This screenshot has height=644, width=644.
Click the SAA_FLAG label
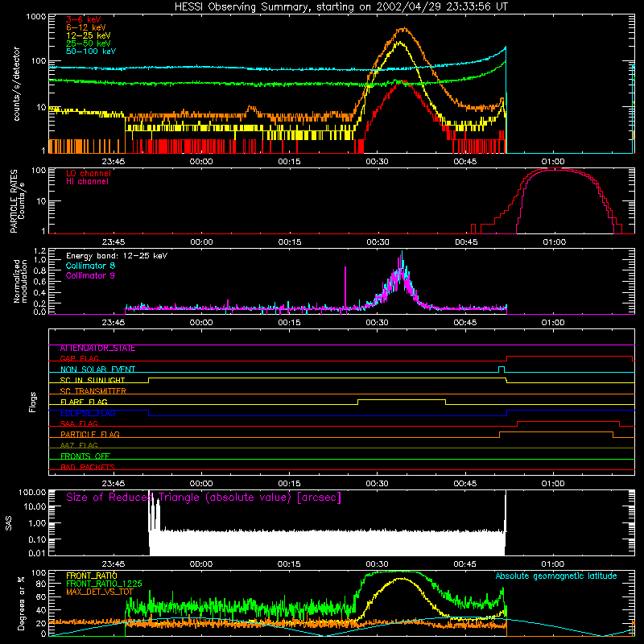click(x=79, y=423)
